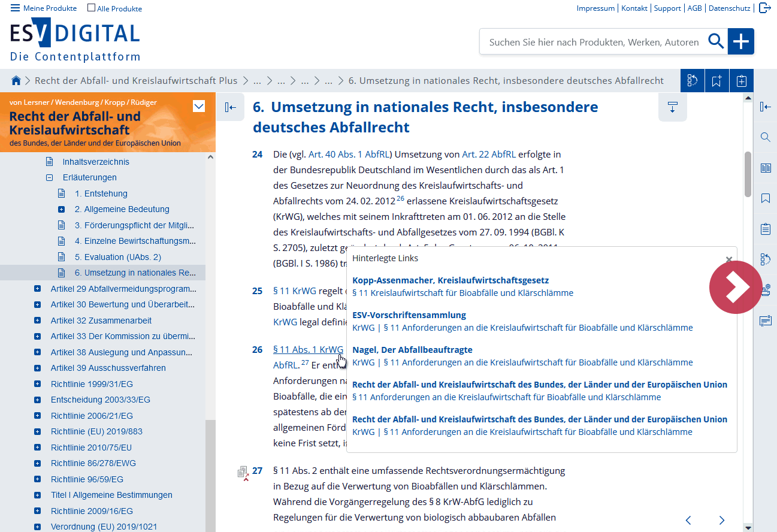Click the search magnifier icon
The height and width of the screenshot is (532, 777).
pos(716,41)
